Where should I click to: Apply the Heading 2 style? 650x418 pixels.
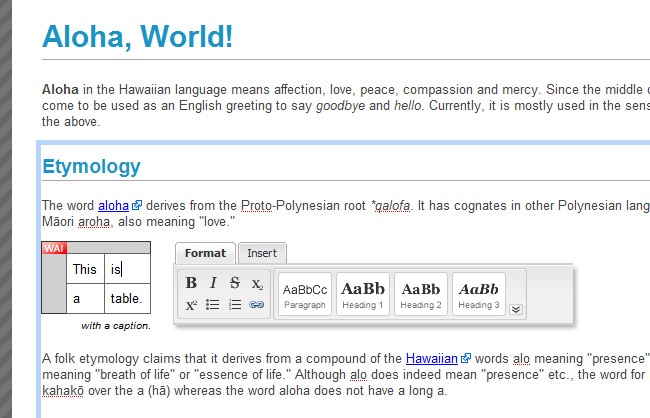coord(421,294)
